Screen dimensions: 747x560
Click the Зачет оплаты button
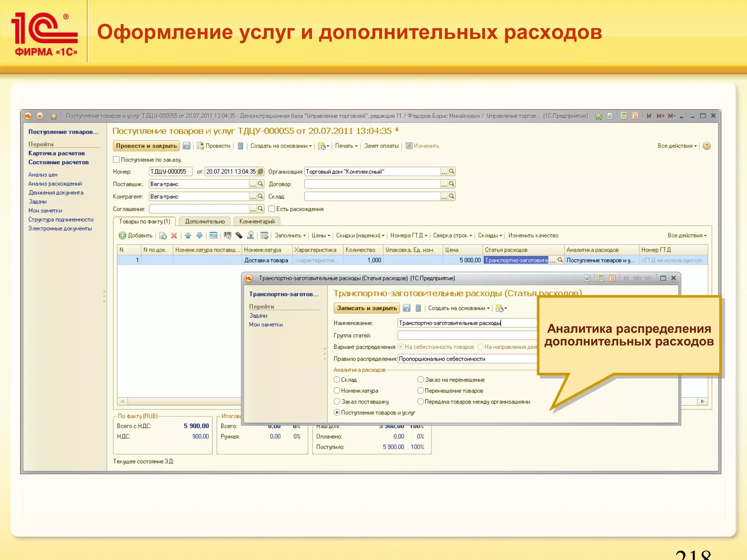pos(381,146)
